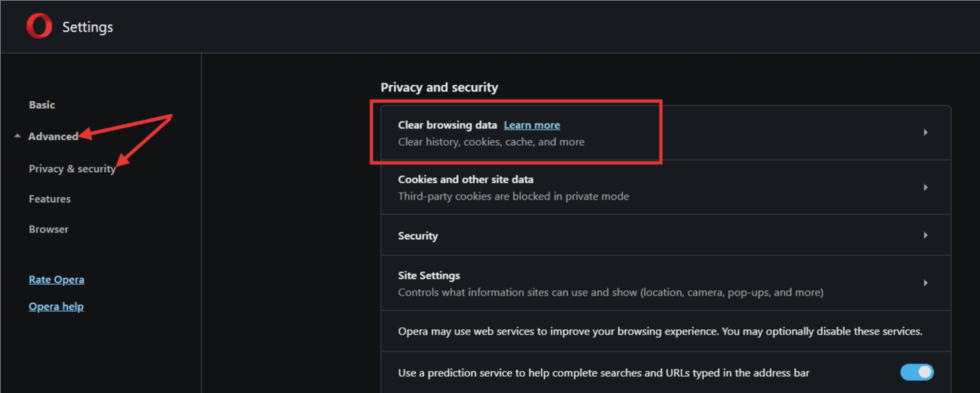Go to Browser settings section

tap(48, 229)
